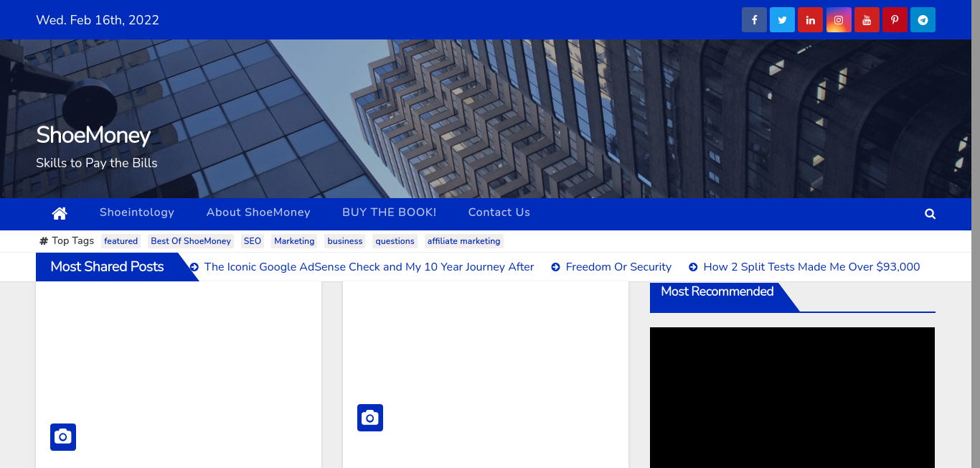The width and height of the screenshot is (980, 468).
Task: Click camera icon on second post card
Action: (370, 418)
